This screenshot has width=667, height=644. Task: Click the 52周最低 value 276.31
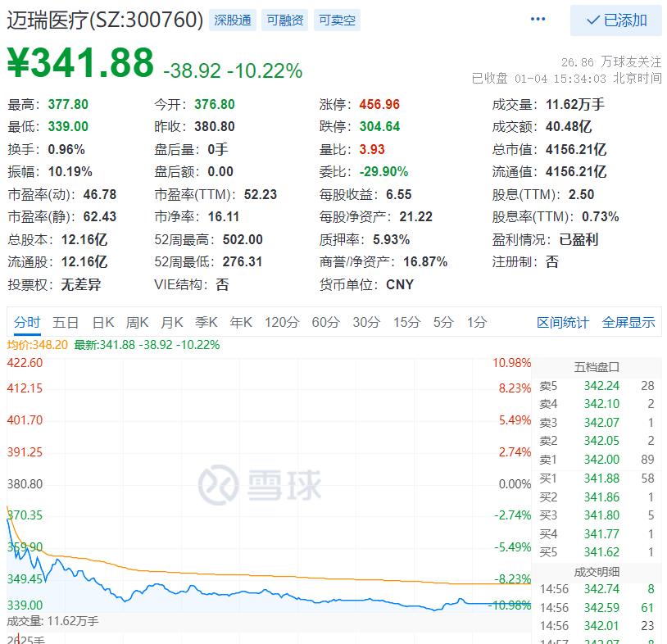coord(243,261)
